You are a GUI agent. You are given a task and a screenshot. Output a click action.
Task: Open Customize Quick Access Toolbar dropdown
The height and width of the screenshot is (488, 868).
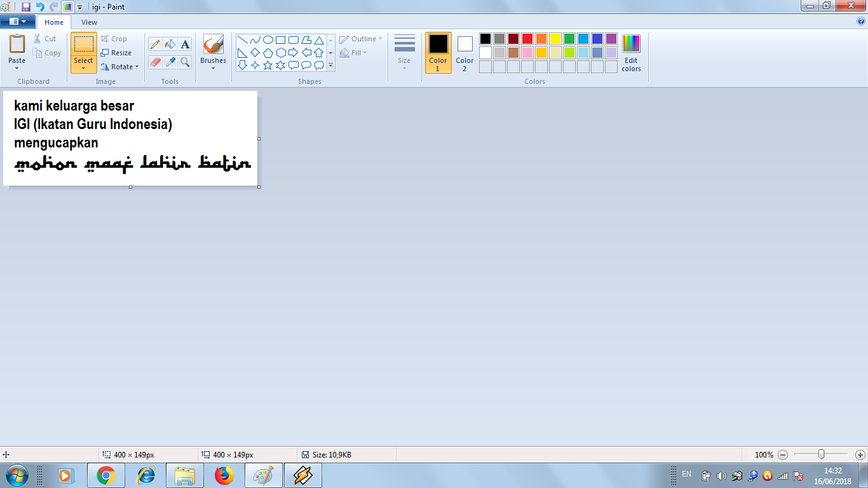point(79,7)
